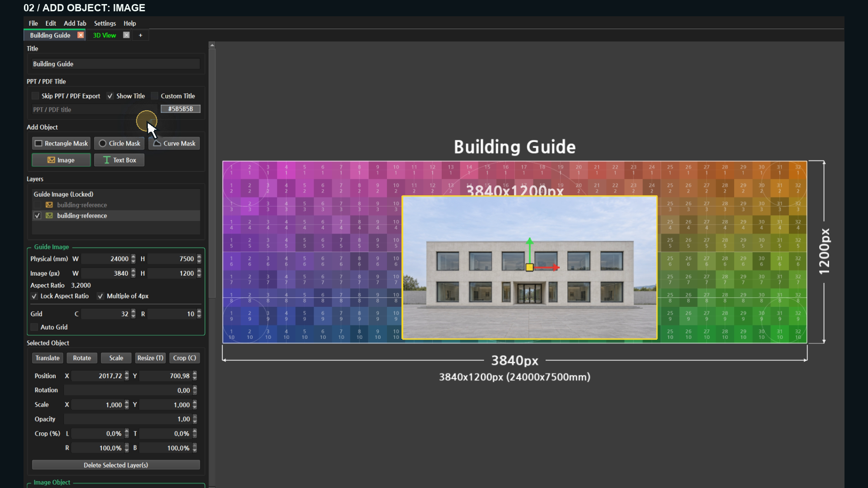Toggle Lock Aspect Ratio checkbox

34,296
